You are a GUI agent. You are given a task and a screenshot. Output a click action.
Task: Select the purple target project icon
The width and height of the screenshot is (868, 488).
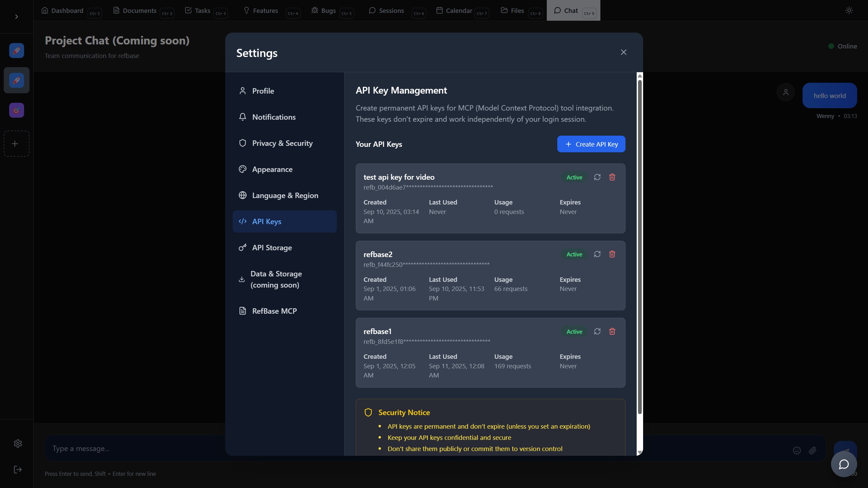(x=16, y=110)
